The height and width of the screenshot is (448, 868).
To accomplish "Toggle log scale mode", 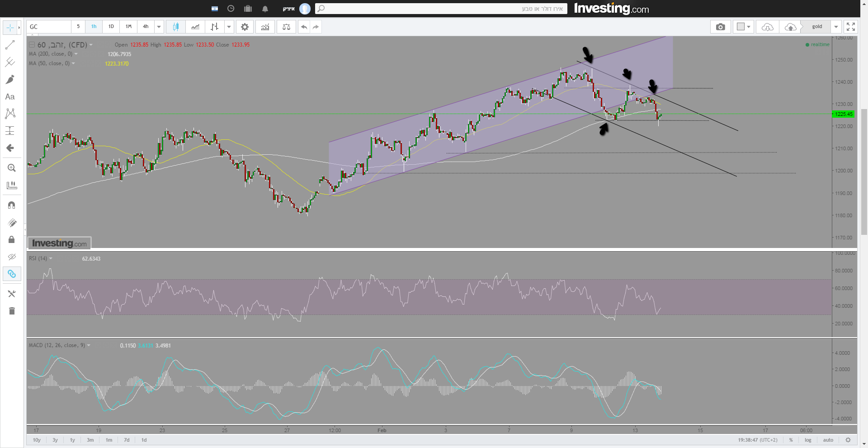I will [808, 440].
